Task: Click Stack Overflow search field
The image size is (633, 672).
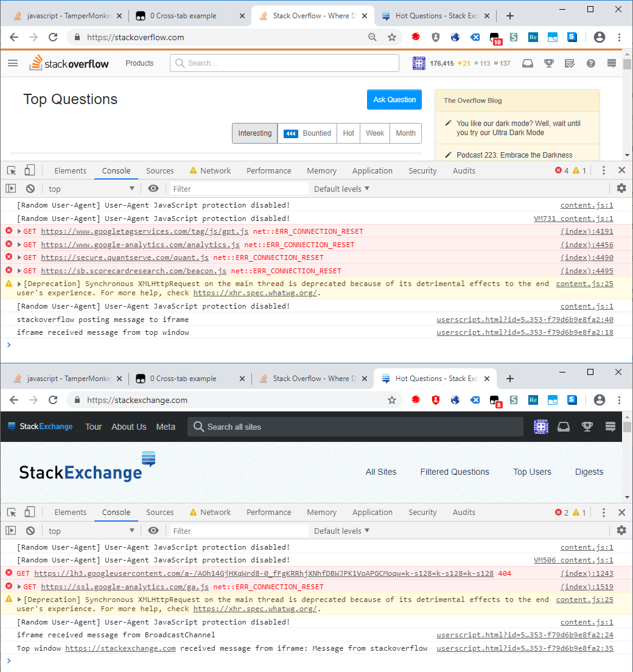Action: click(285, 63)
